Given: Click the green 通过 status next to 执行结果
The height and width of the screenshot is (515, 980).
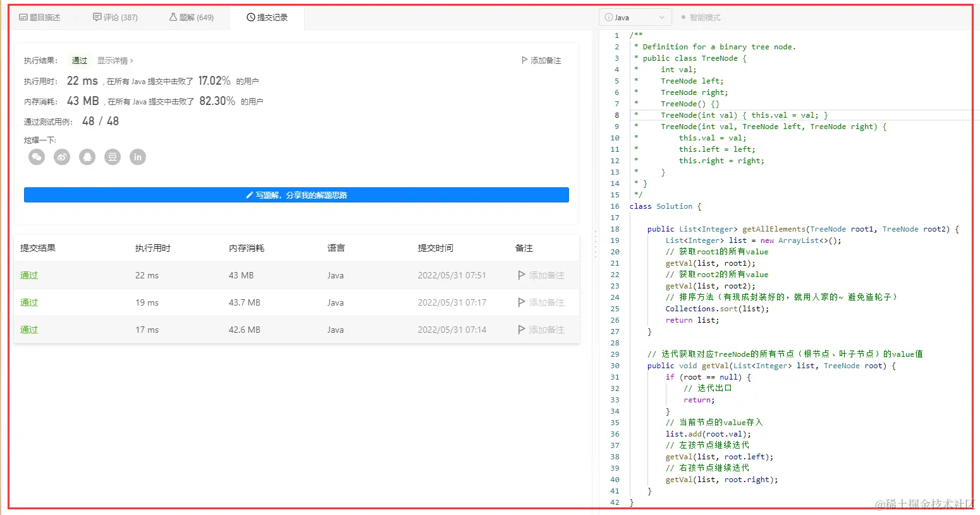Looking at the screenshot, I should pyautogui.click(x=80, y=61).
